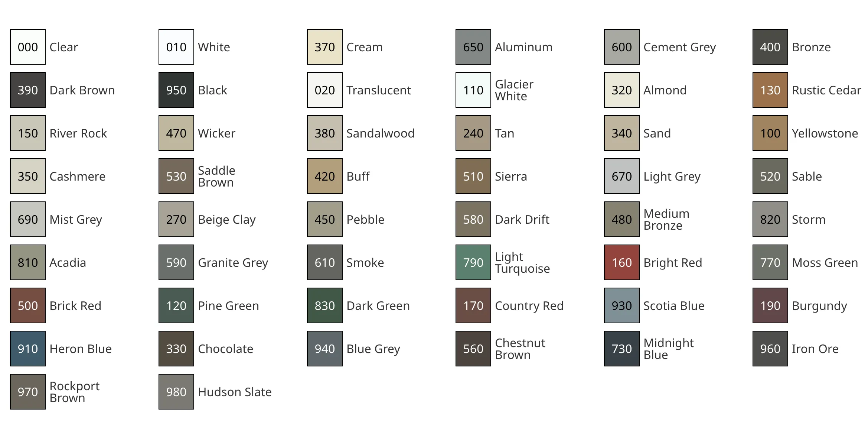
Task: Select the 730 Midnight Blue swatch
Action: click(x=622, y=349)
